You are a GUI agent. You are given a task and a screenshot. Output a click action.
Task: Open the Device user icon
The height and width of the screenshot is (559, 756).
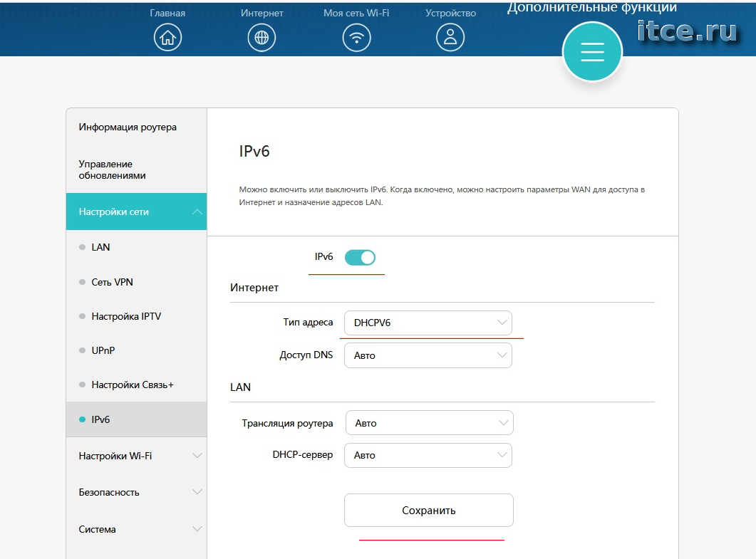[x=450, y=37]
